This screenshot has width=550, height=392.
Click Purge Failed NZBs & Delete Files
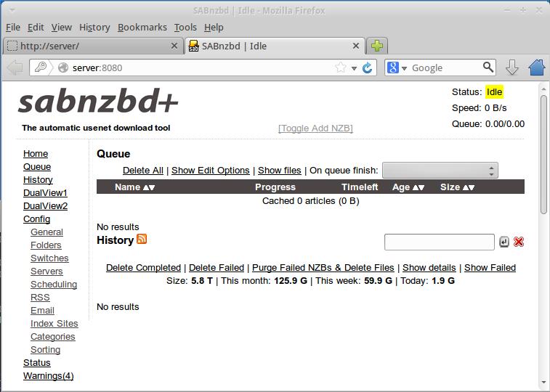[x=323, y=268]
